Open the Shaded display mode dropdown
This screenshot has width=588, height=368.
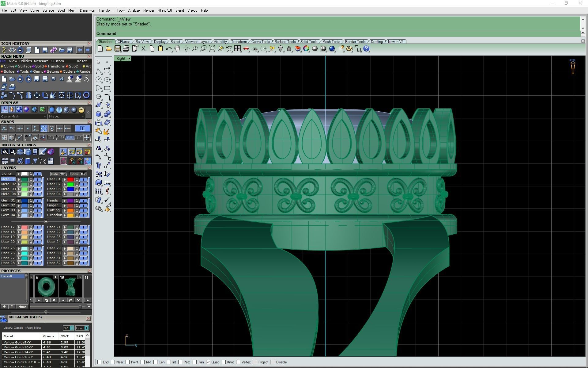pos(66,117)
